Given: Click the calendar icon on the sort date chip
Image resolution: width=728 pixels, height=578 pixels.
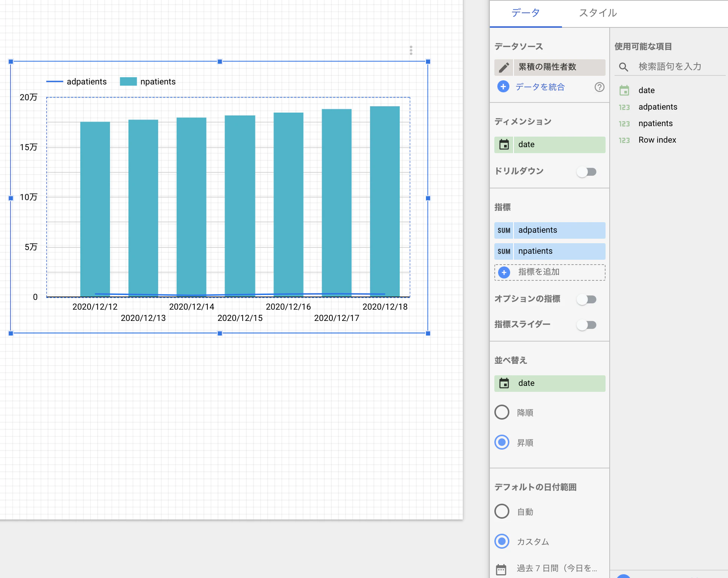Looking at the screenshot, I should click(x=504, y=383).
